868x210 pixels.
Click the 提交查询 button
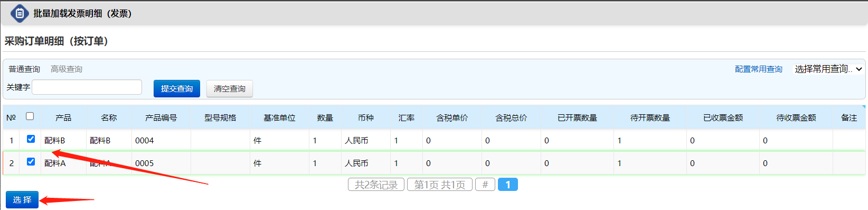[177, 89]
